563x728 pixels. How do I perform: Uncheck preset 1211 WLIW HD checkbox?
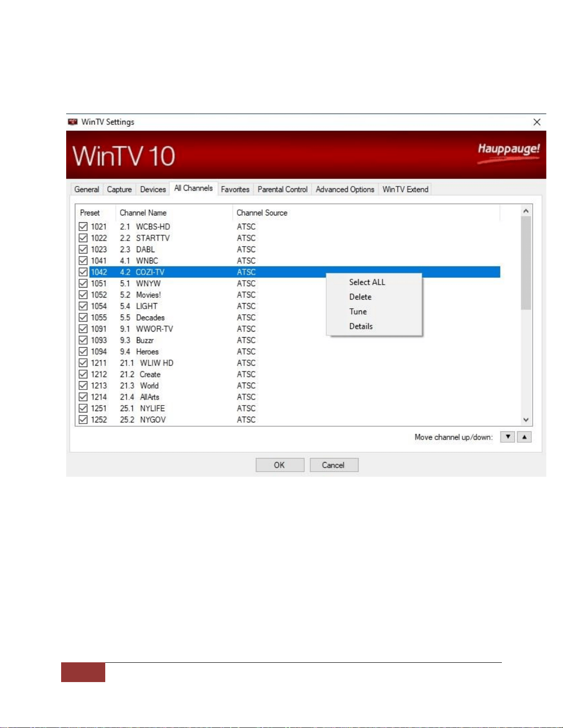pos(83,363)
